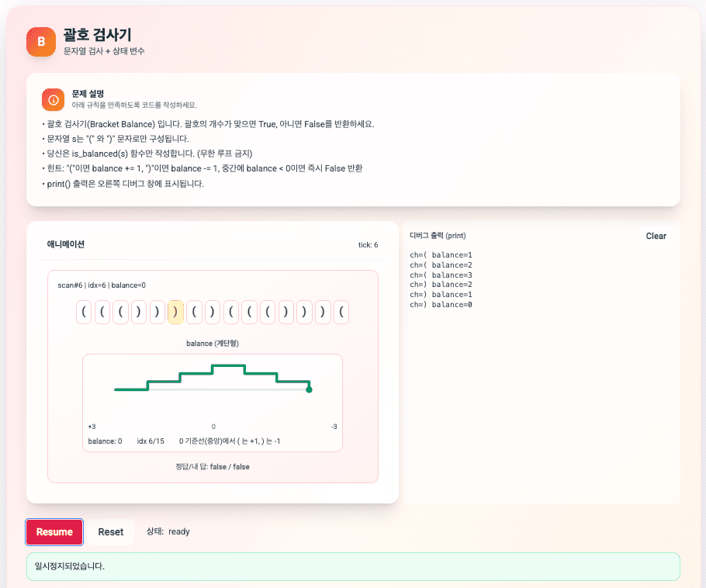
Task: Click the 'print() 출력은' bullet
Action: click(x=123, y=184)
